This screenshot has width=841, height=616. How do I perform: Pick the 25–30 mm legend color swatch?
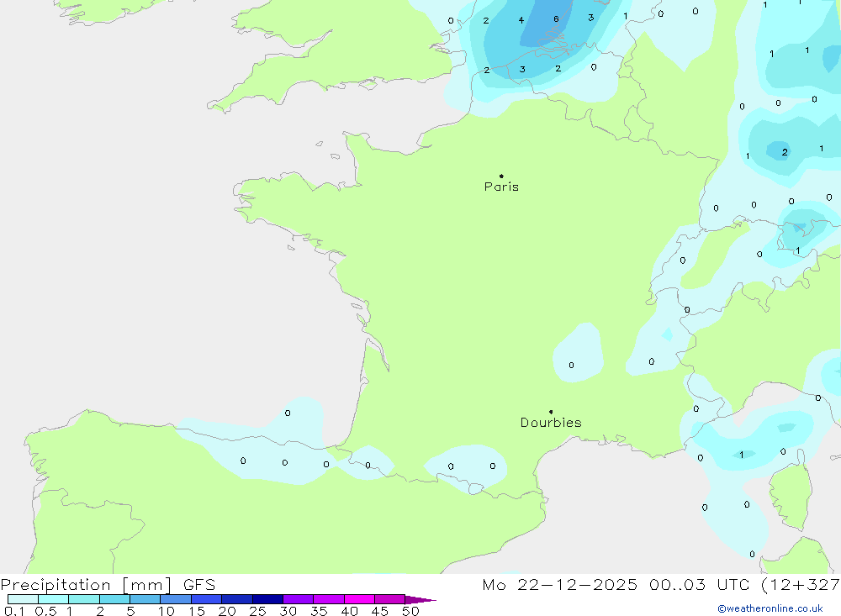pos(267,599)
